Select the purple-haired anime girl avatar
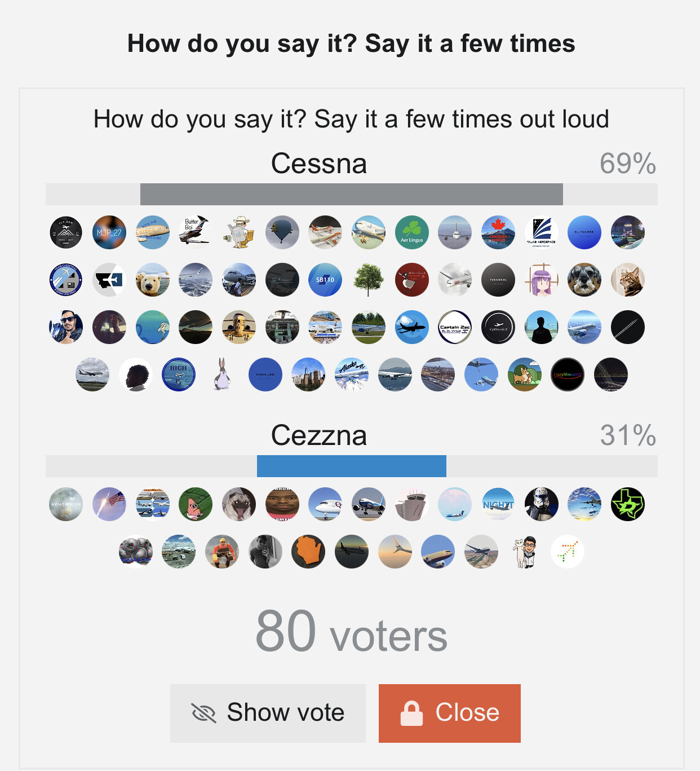Image resolution: width=700 pixels, height=771 pixels. [x=542, y=280]
